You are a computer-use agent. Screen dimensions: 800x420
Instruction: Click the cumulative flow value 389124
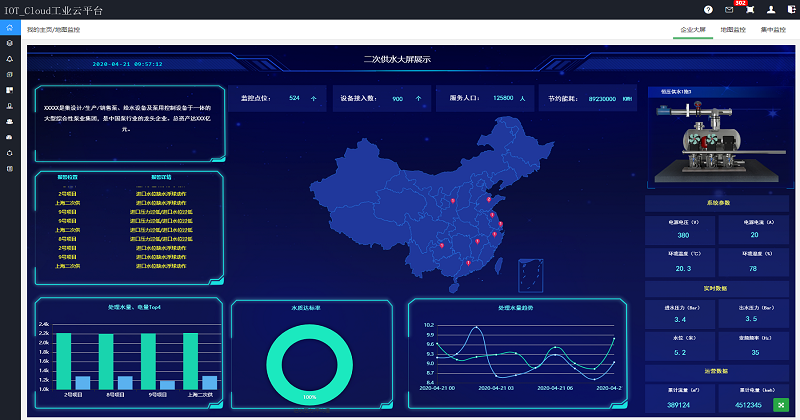[x=678, y=405]
